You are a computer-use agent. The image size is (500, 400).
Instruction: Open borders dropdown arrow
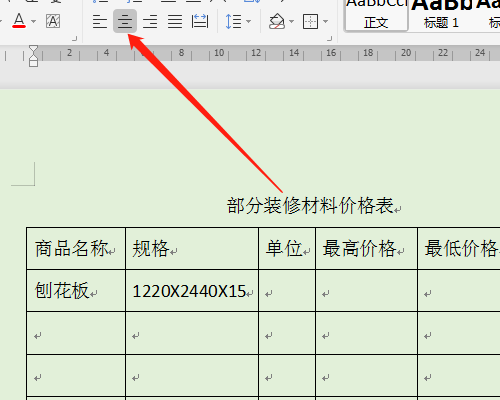[x=326, y=22]
